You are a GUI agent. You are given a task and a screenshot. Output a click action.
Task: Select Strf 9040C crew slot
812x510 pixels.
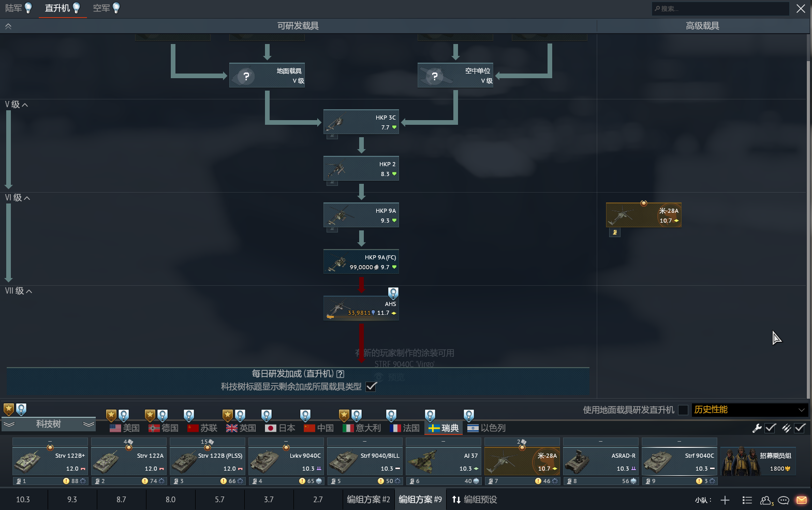[680, 461]
